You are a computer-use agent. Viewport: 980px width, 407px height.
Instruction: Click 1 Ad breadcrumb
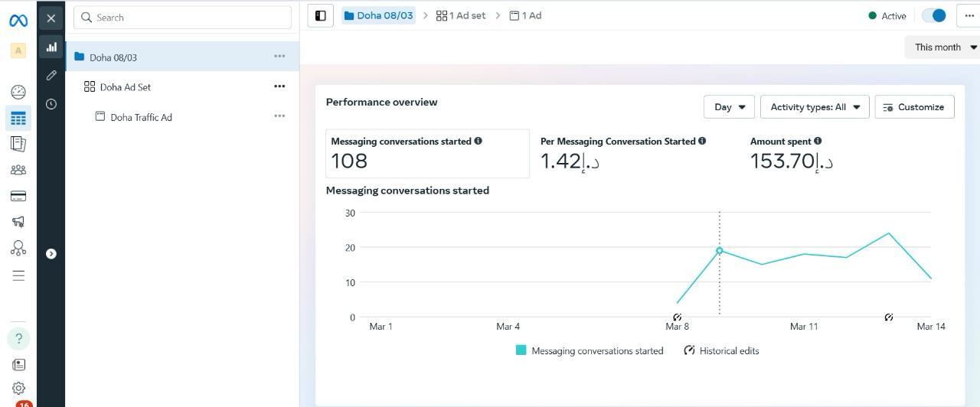coord(525,15)
